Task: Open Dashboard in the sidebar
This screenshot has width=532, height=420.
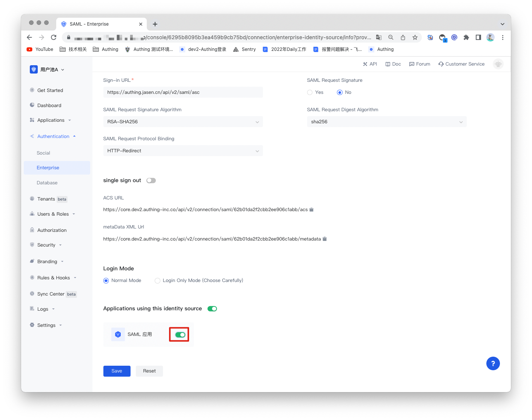Action: pos(49,106)
